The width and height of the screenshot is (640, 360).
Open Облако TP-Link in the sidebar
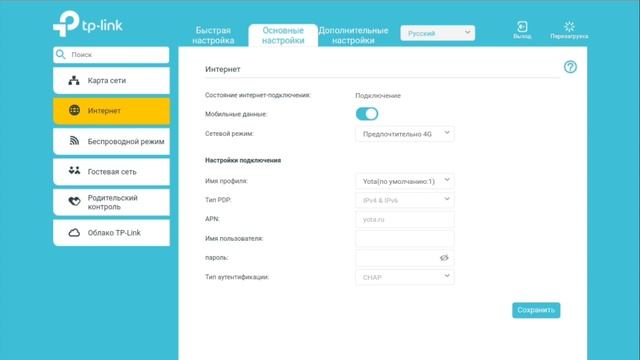tap(111, 233)
